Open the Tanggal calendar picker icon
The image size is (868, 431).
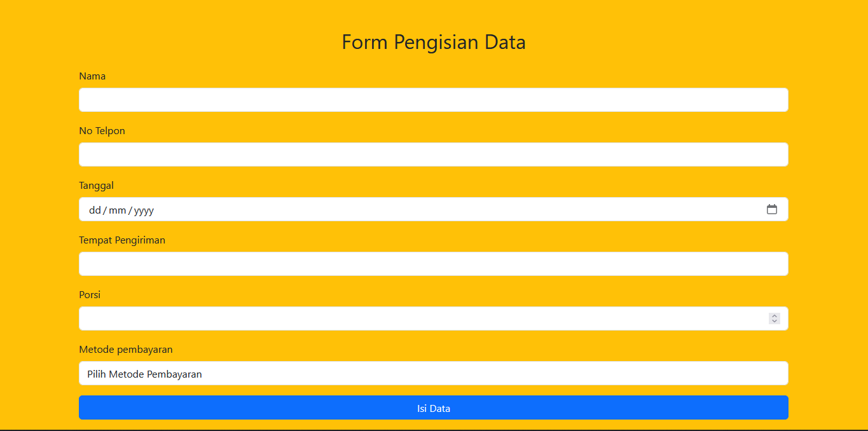click(x=772, y=209)
